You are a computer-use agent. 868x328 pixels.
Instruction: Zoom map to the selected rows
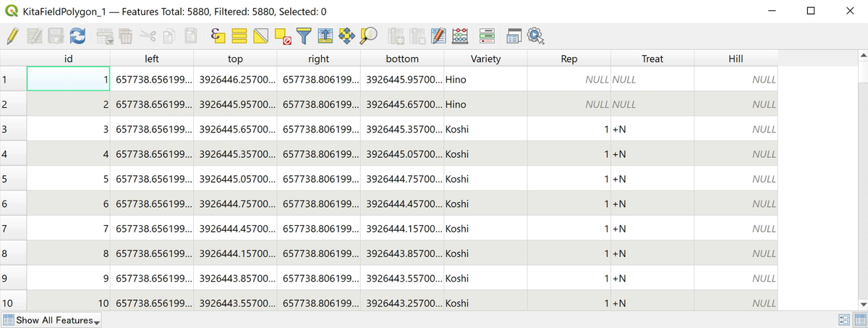click(x=368, y=35)
